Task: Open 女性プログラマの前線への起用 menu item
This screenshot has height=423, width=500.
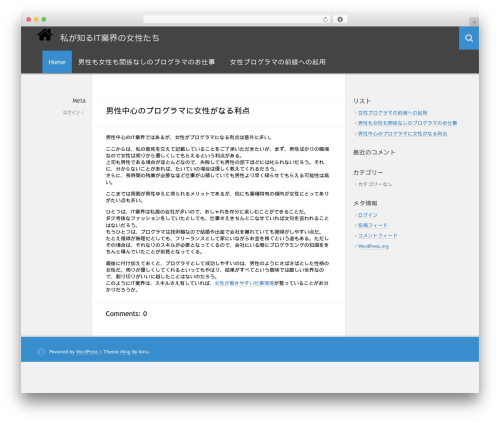Action: pyautogui.click(x=277, y=62)
